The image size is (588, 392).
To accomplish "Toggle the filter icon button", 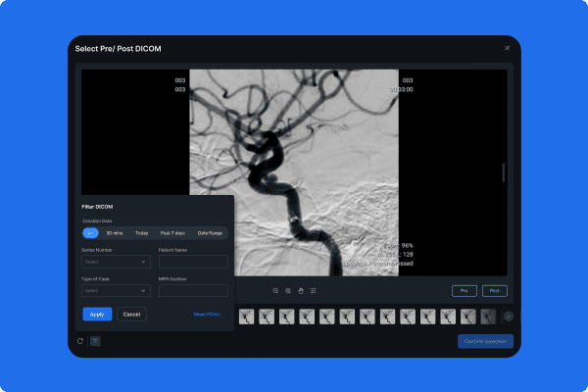I will 95,341.
